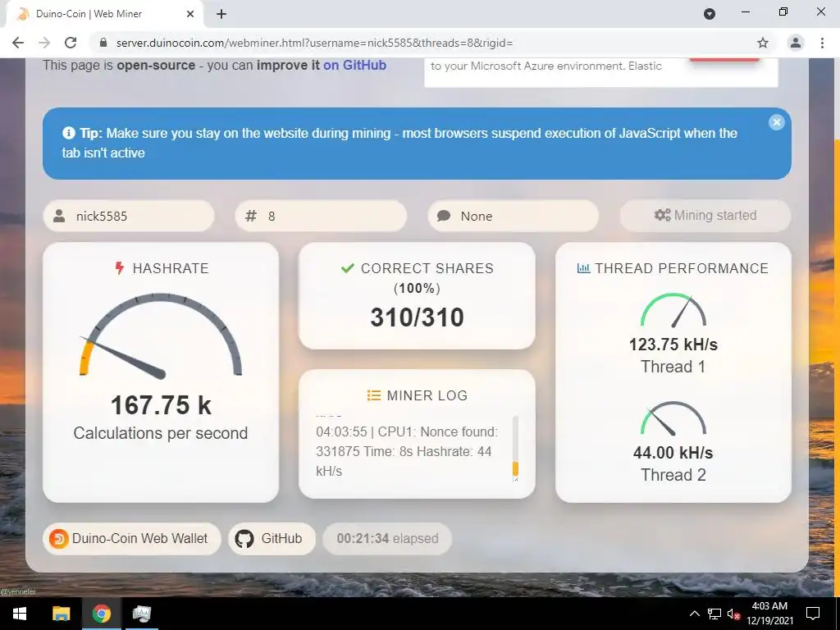Viewport: 840px width, 630px height.
Task: Close the blue Tip banner
Action: click(776, 123)
